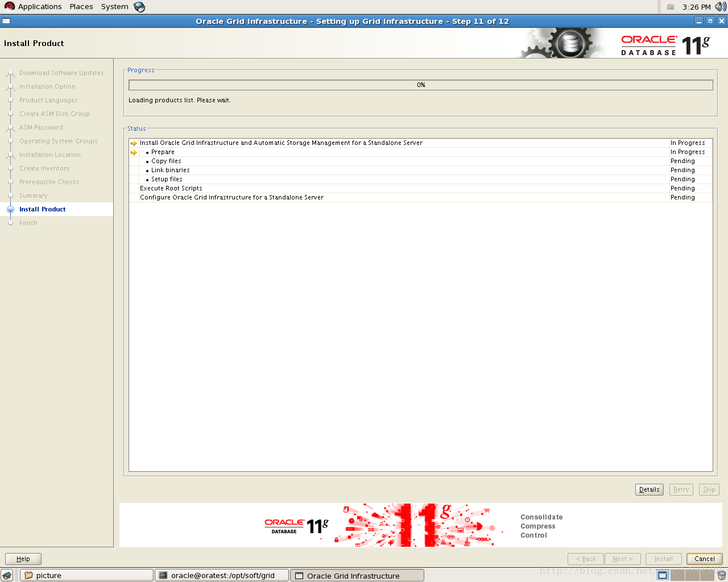Open Help for the installer
This screenshot has width=728, height=582.
click(23, 559)
